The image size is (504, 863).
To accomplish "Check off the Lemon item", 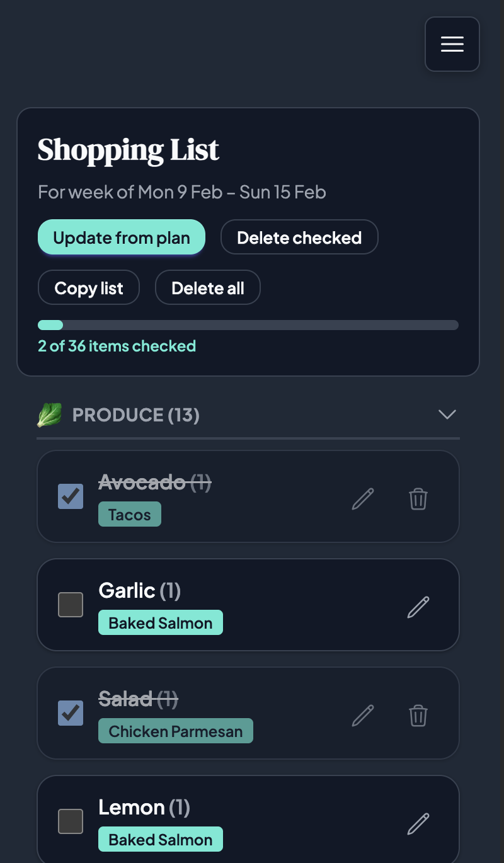I will pos(71,821).
